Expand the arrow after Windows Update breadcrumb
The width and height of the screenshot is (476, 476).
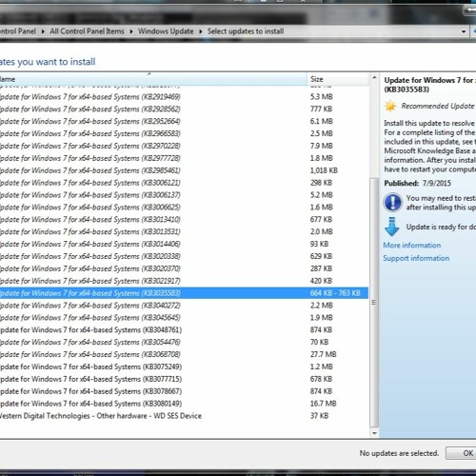pos(201,31)
